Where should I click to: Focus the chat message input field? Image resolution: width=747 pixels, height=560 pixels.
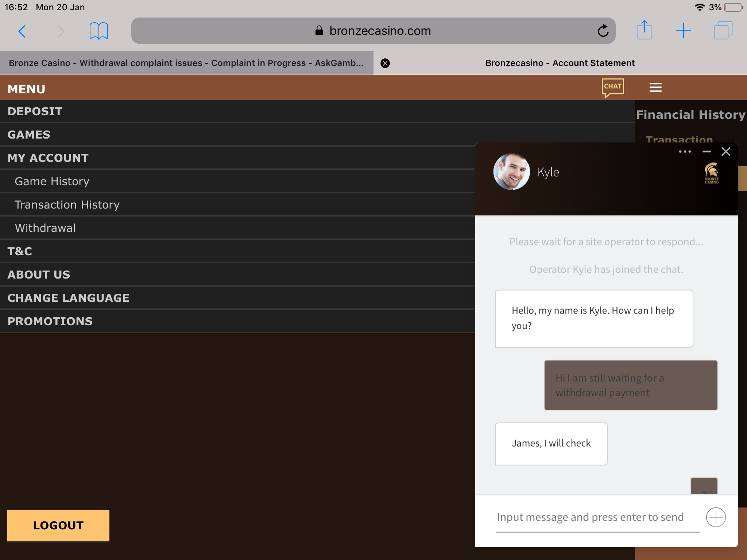[x=597, y=518]
